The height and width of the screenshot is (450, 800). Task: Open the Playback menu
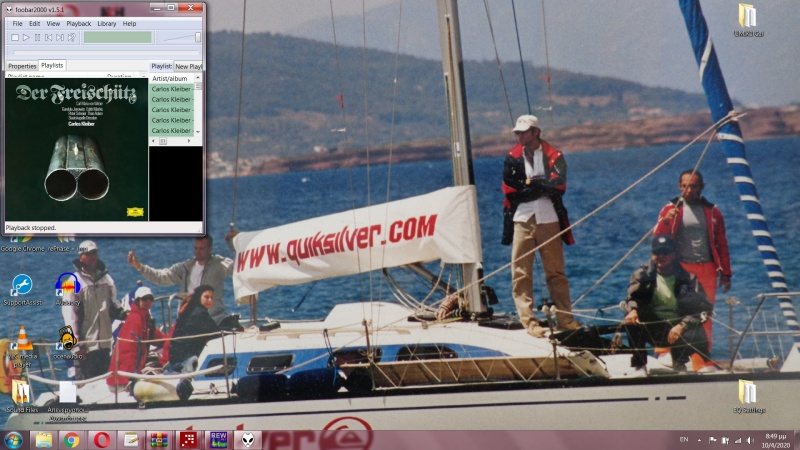pyautogui.click(x=79, y=23)
